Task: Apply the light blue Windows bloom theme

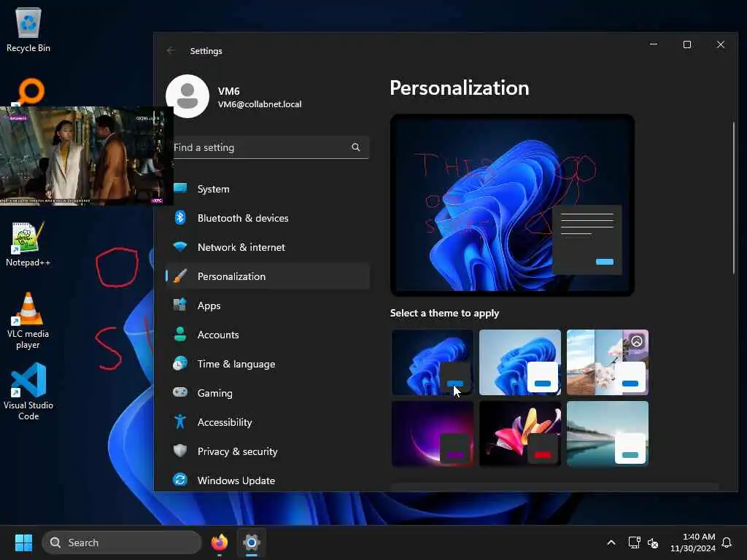Action: (519, 362)
